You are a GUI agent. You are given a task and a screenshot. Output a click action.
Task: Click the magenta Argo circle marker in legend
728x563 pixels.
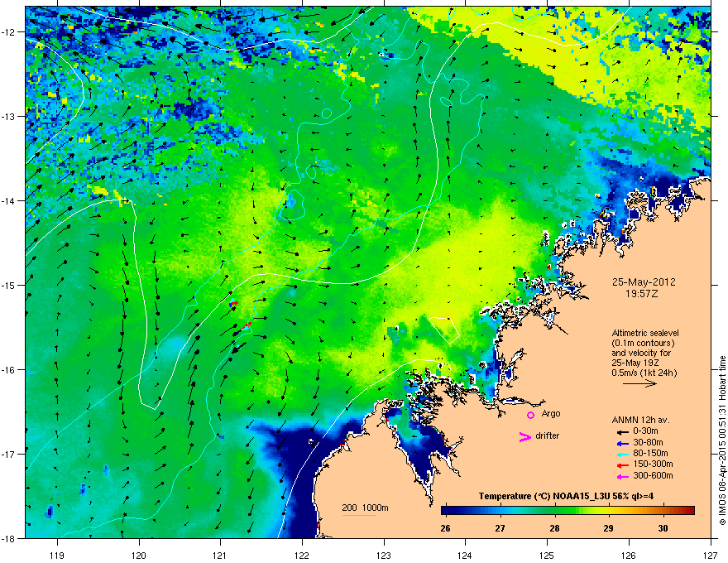pos(530,415)
